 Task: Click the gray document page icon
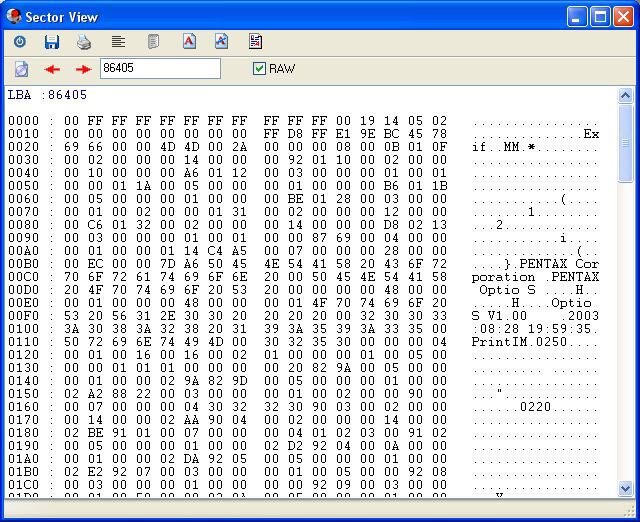[153, 42]
